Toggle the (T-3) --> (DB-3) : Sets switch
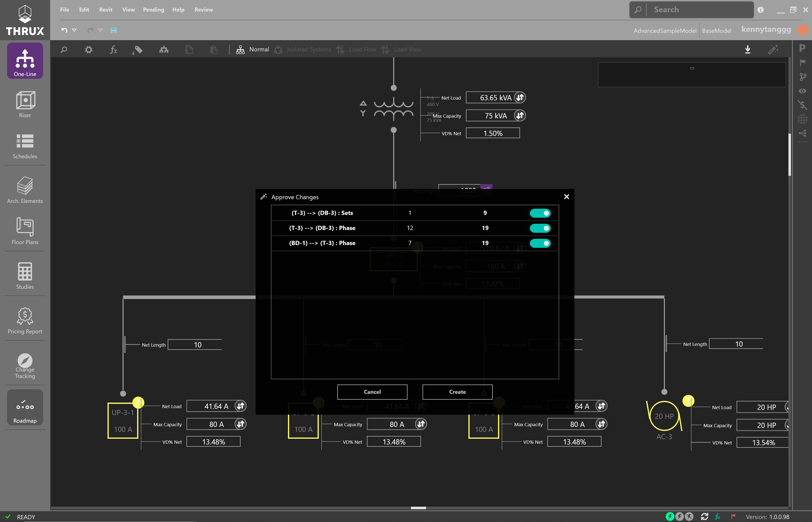Screen dimensions: 812x522 pos(540,213)
